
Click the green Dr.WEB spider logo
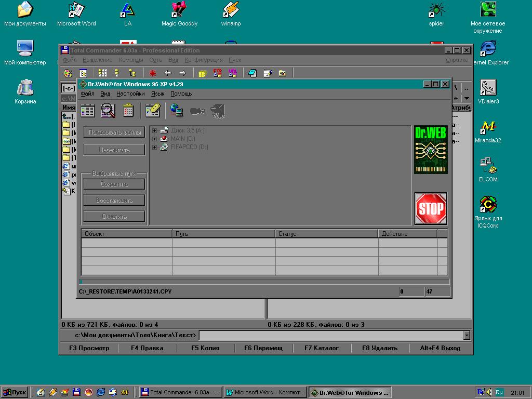(431, 150)
